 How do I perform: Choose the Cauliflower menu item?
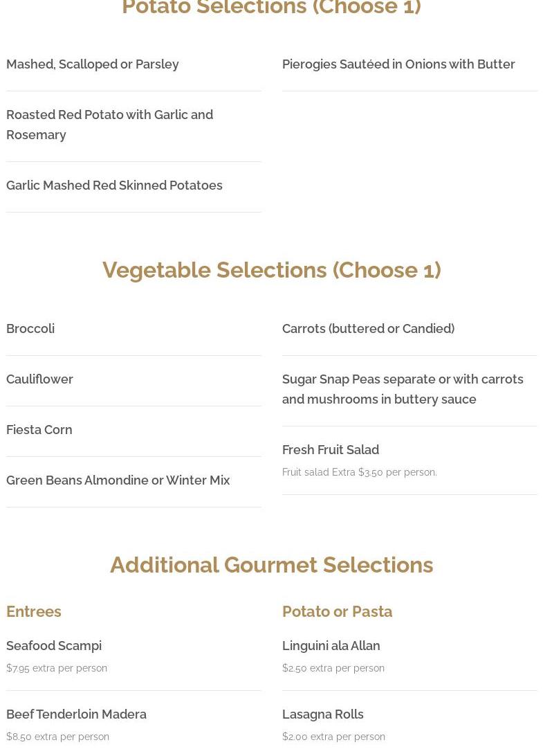39,379
